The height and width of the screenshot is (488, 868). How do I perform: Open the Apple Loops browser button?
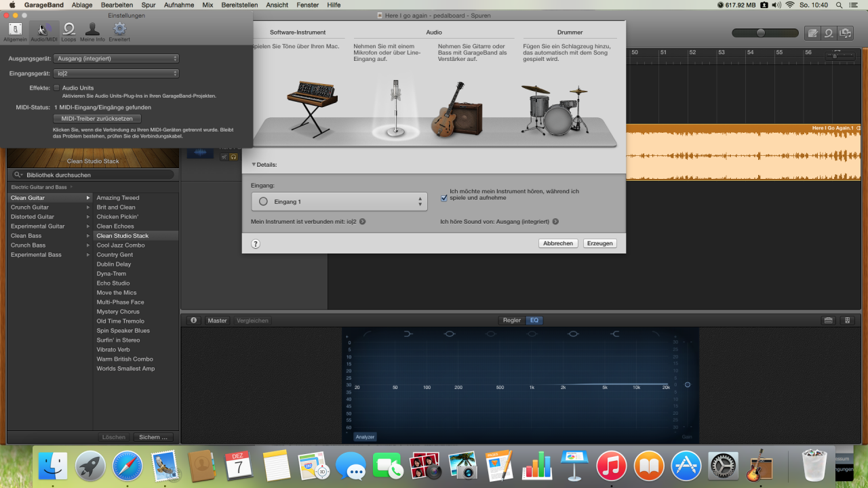tap(829, 33)
